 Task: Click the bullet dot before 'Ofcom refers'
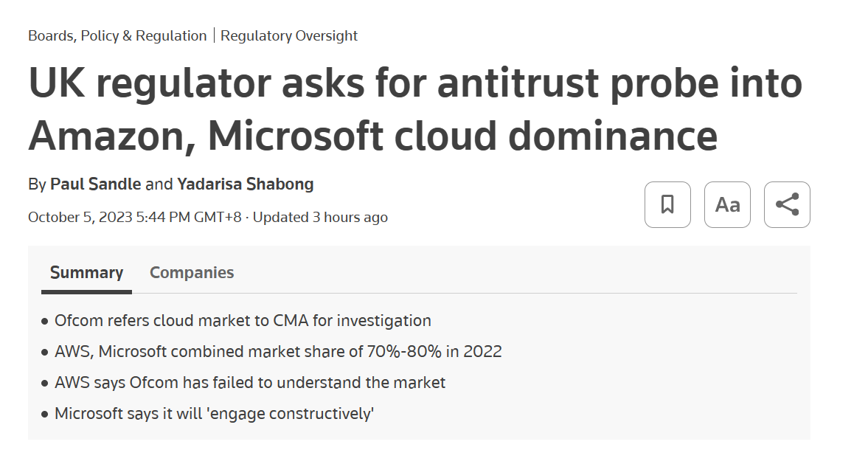(45, 321)
